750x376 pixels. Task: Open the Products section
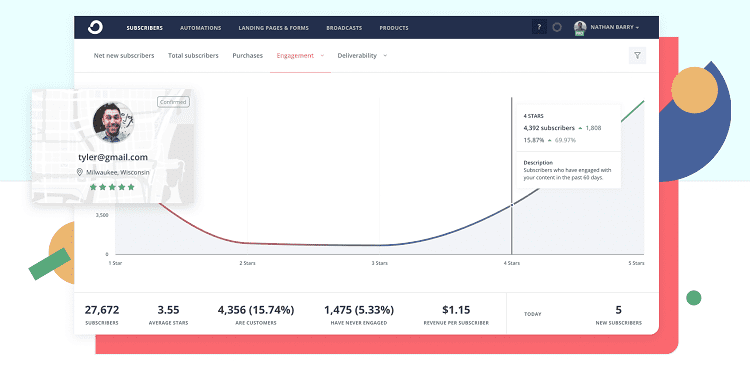point(394,28)
